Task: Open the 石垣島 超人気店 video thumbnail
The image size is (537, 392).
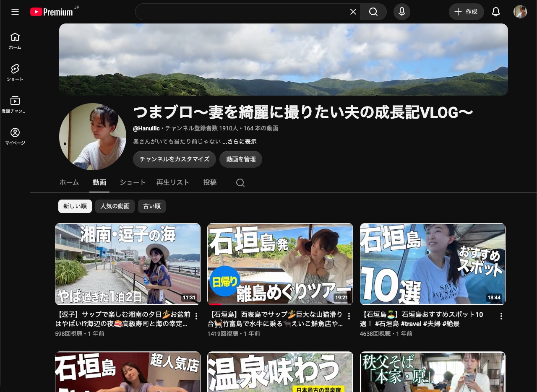Action: coord(128,372)
